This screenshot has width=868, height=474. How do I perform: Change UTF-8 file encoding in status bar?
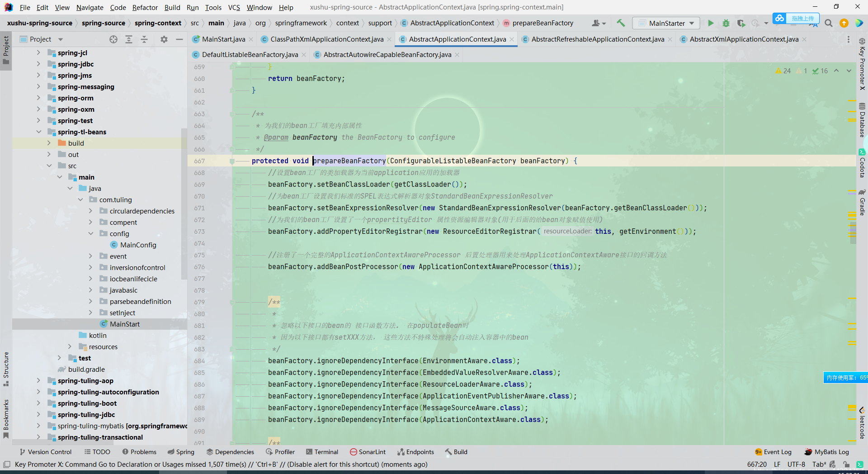click(x=796, y=465)
